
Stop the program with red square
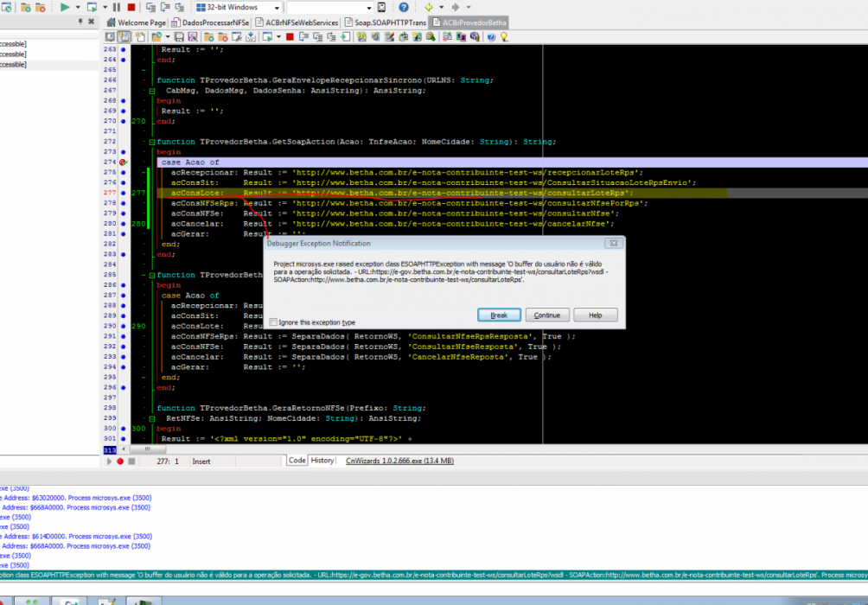click(131, 7)
